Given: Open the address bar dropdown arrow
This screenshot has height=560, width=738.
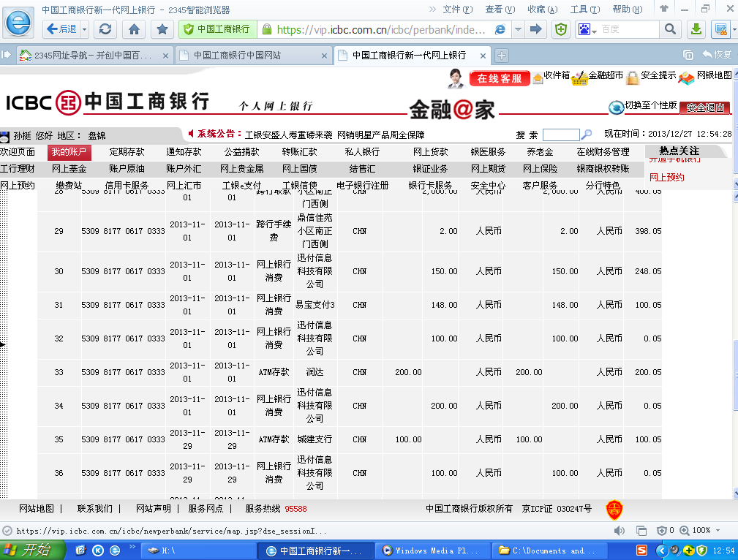Looking at the screenshot, I should [x=518, y=29].
